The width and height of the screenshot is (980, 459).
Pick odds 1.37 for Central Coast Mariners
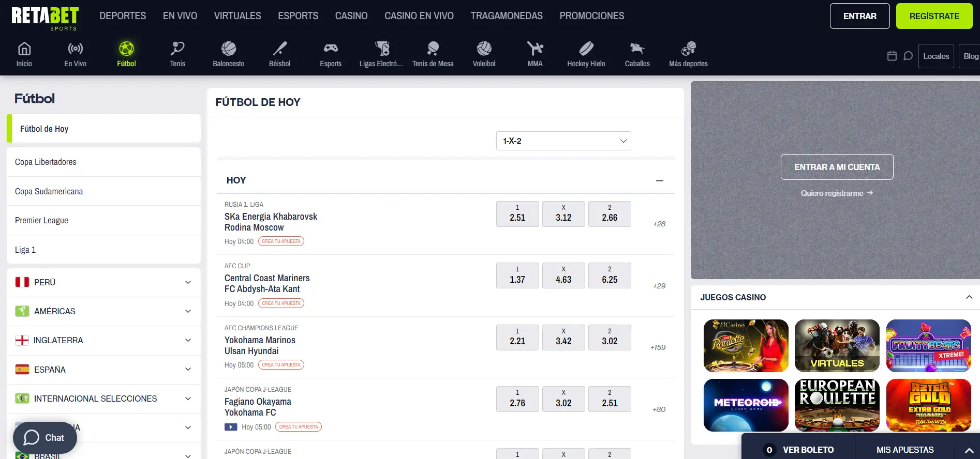click(517, 276)
